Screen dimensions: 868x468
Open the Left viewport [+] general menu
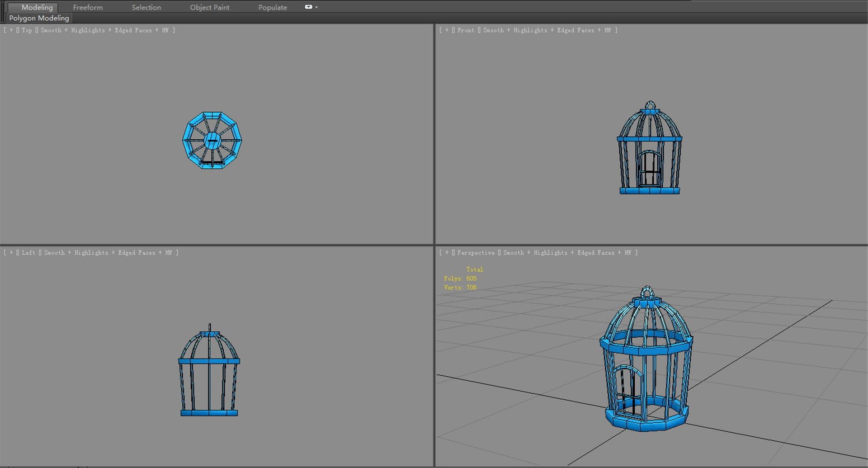[x=11, y=253]
